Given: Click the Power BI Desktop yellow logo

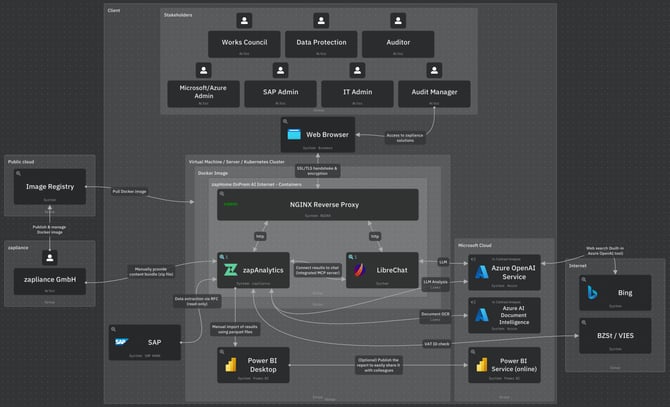Looking at the screenshot, I should click(x=231, y=365).
